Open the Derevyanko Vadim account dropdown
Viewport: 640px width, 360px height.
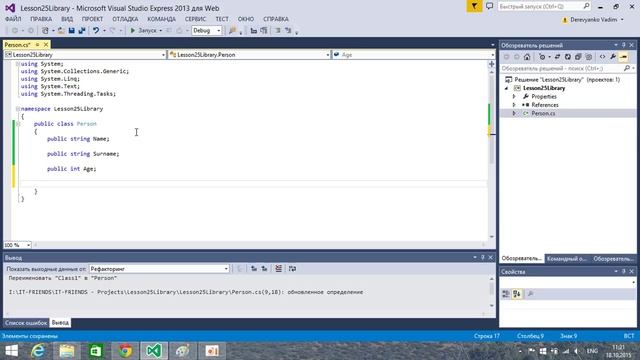point(593,20)
